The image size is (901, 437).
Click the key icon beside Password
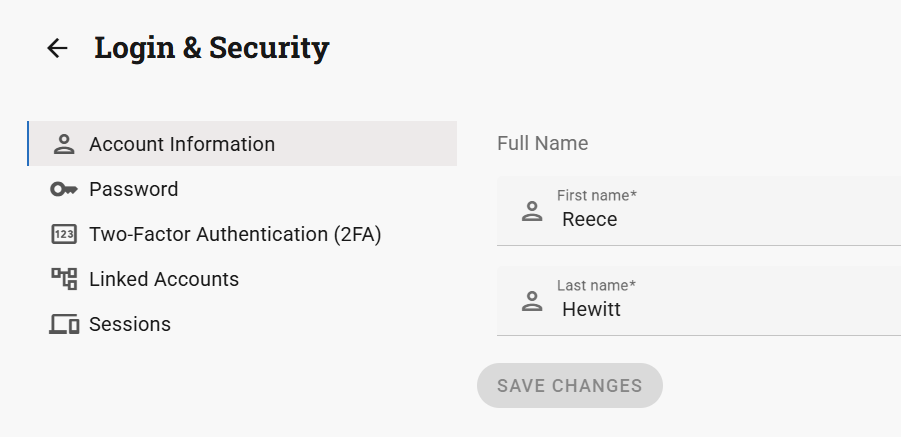[x=64, y=189]
